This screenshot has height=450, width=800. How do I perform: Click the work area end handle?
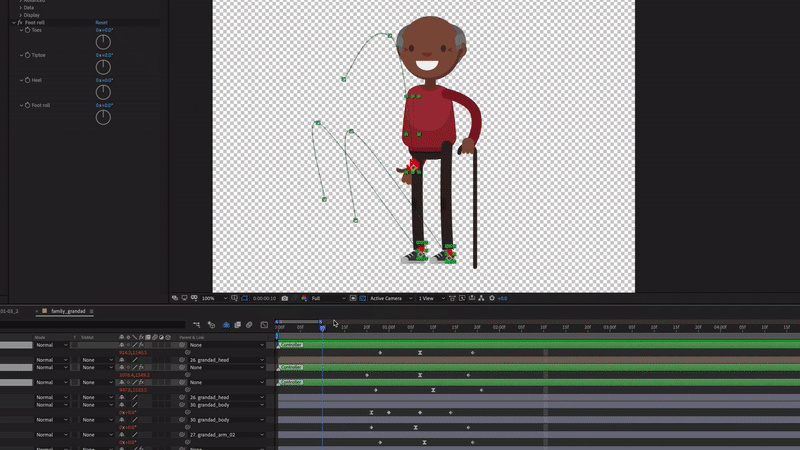pyautogui.click(x=320, y=321)
